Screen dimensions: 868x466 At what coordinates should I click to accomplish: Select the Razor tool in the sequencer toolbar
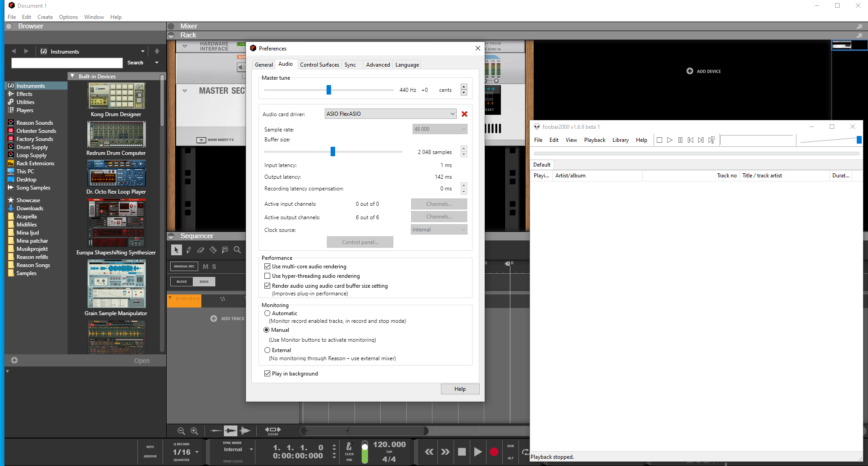click(213, 250)
